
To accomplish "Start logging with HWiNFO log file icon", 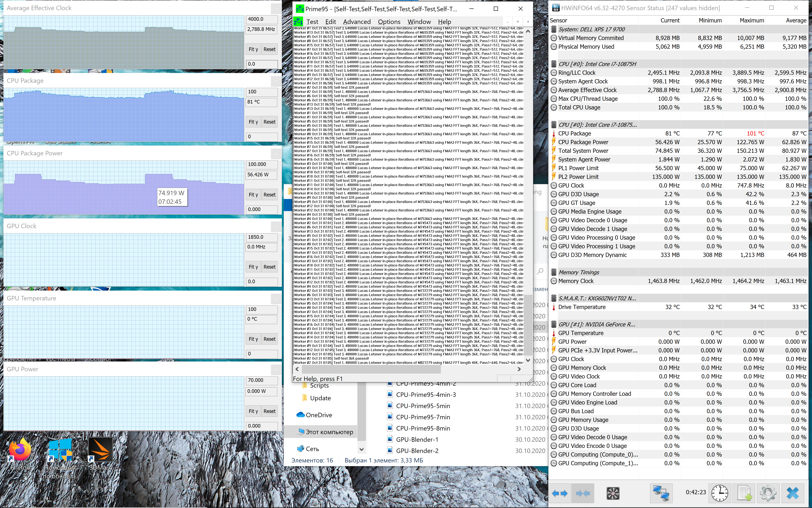I will pyautogui.click(x=744, y=493).
